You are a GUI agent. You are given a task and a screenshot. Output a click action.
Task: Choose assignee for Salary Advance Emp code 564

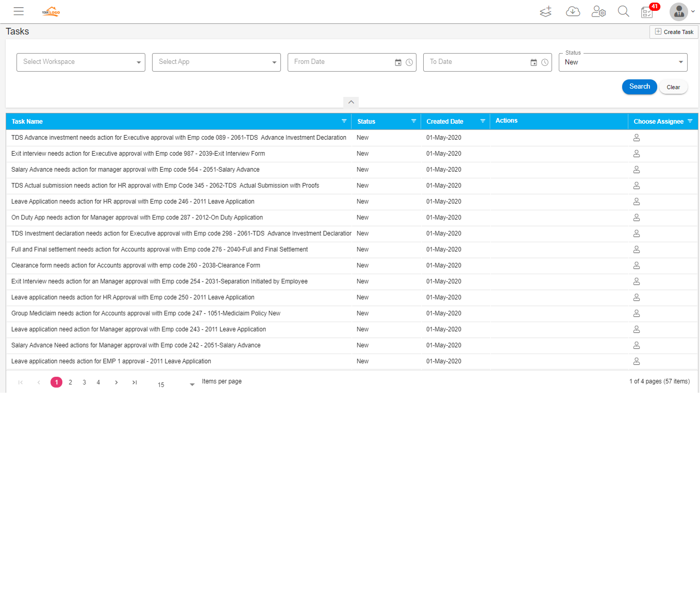(x=637, y=170)
